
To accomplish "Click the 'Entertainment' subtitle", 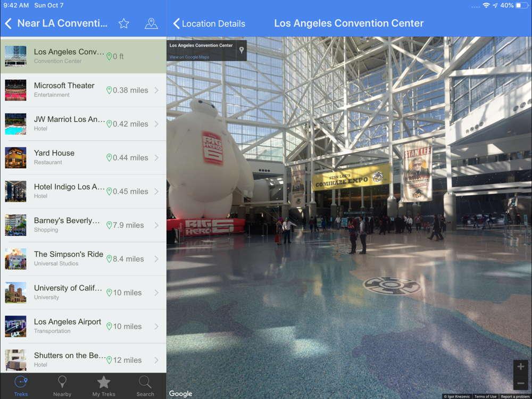I will click(52, 95).
